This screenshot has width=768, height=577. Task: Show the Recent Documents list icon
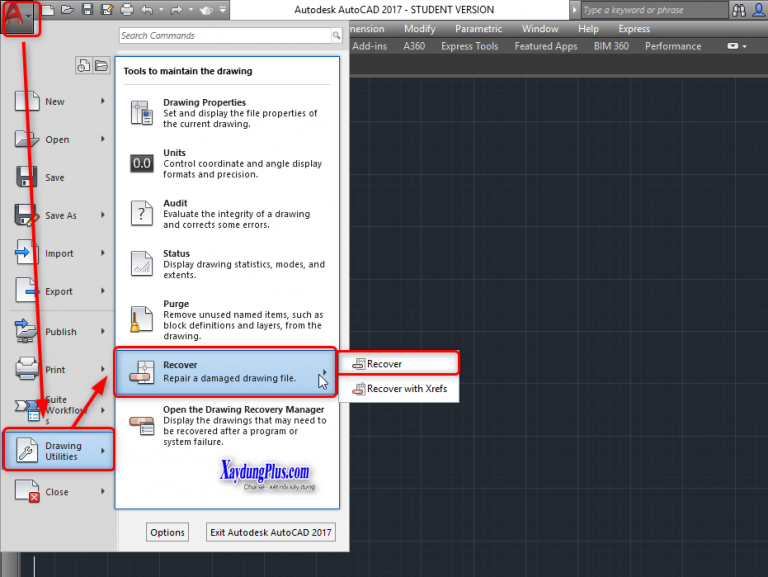(84, 65)
